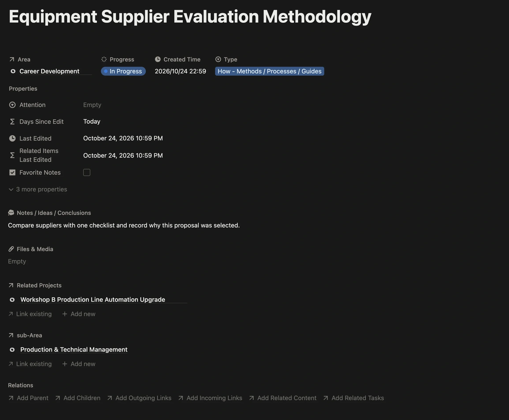Click the Career Development page icon
The width and height of the screenshot is (509, 420).
coord(13,71)
